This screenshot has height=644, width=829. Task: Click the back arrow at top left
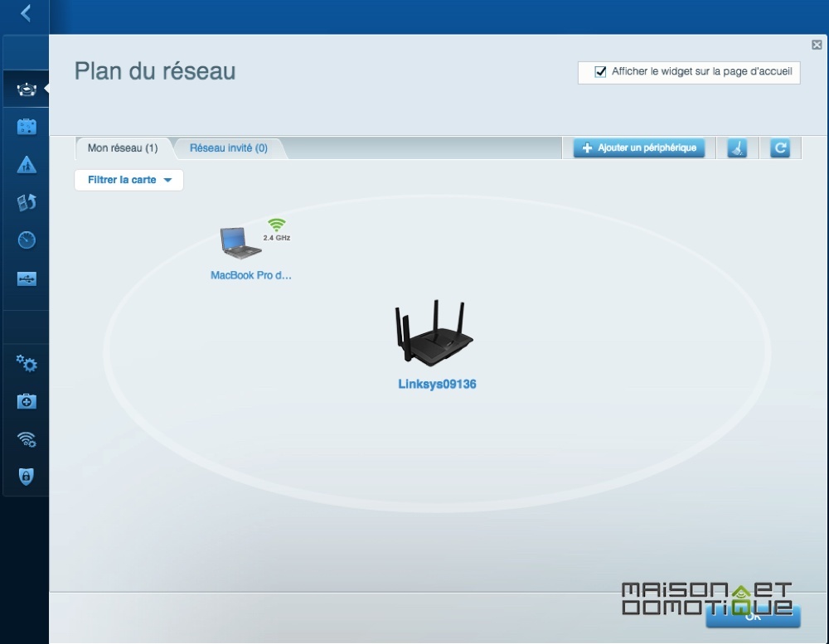tap(26, 12)
